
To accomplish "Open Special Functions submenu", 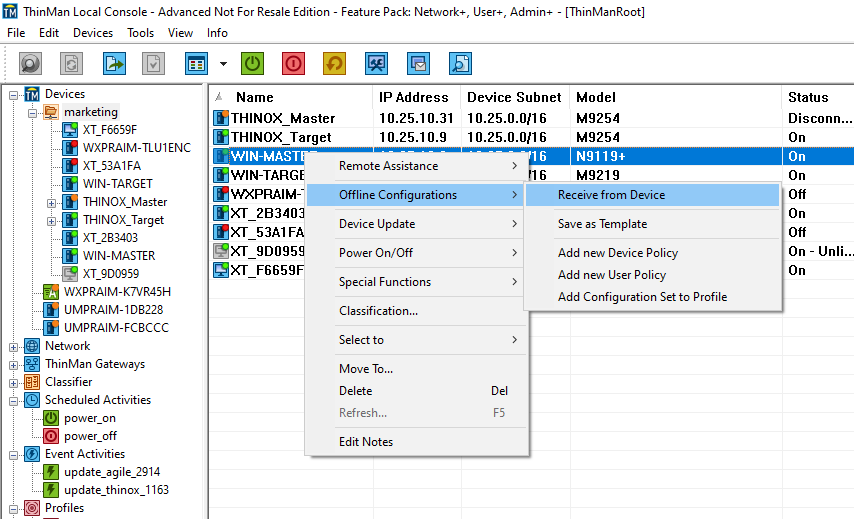I will pyautogui.click(x=417, y=282).
